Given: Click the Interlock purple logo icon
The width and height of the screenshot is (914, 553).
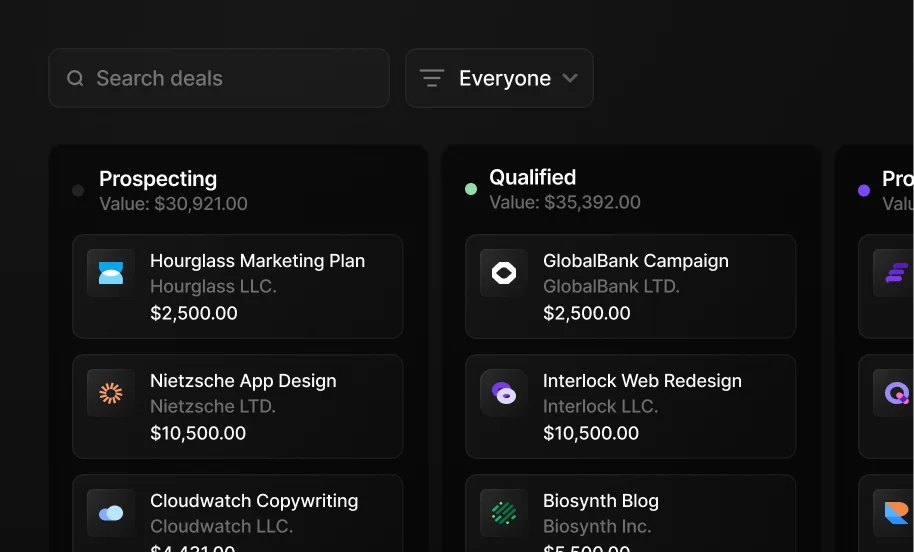Looking at the screenshot, I should point(504,393).
